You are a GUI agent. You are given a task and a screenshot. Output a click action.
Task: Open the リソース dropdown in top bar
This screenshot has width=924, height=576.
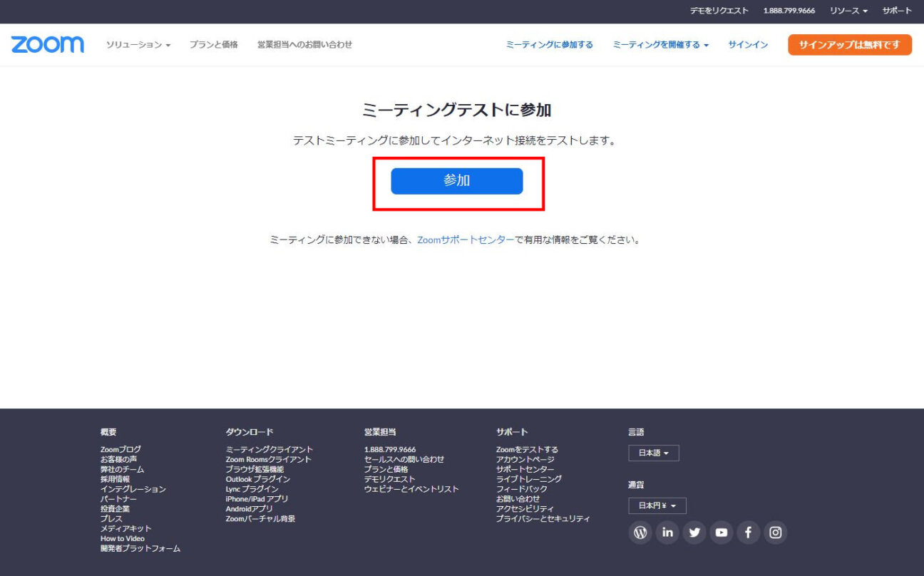pos(848,11)
